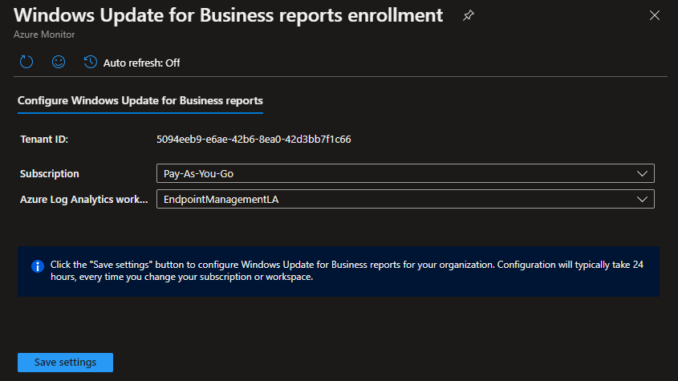Open the workspace dropdown showing EndpointManagementLA
This screenshot has height=381, width=678.
pos(405,199)
